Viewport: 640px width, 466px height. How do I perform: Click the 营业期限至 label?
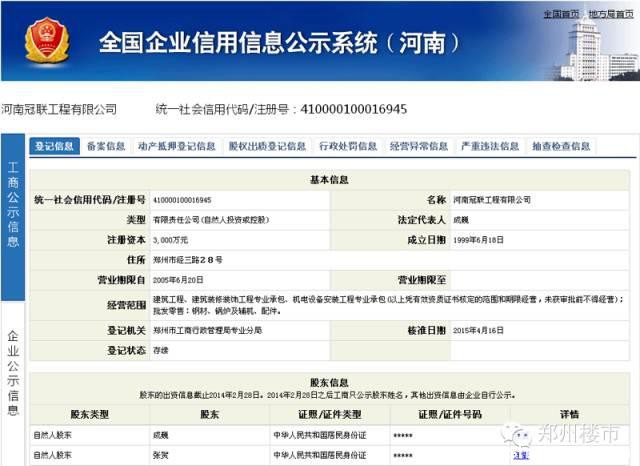click(421, 280)
